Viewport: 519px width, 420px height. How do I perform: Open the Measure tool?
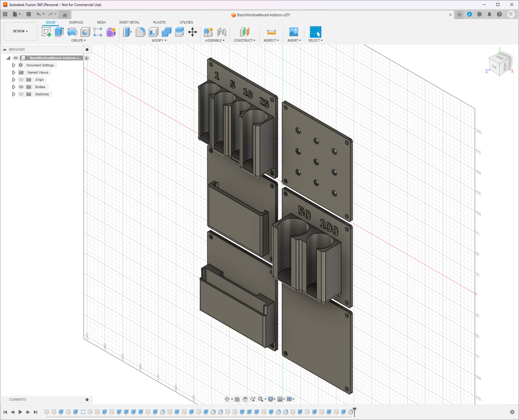[x=271, y=32]
